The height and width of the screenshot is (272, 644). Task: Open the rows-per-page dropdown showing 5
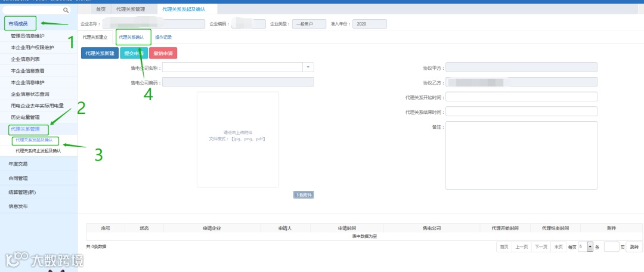click(x=586, y=247)
